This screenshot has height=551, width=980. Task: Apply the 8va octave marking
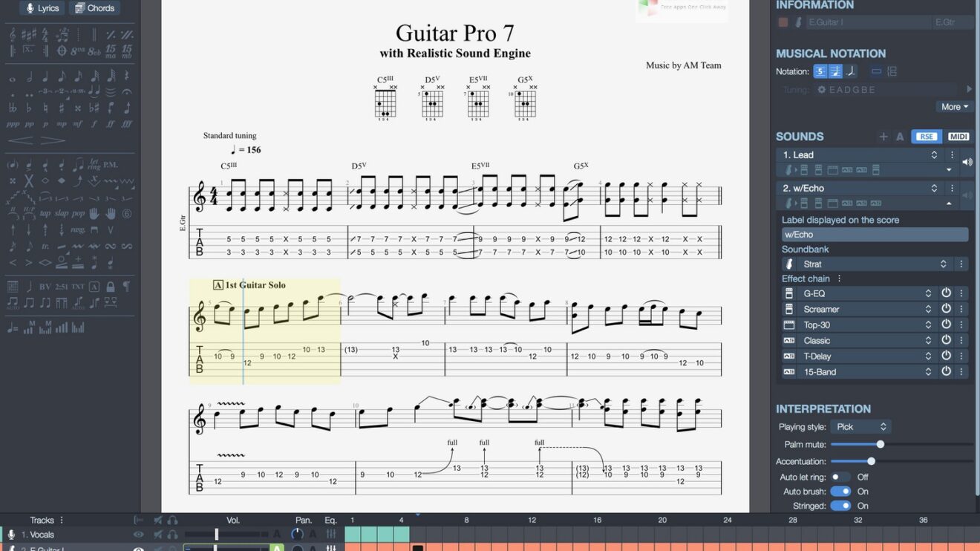78,51
